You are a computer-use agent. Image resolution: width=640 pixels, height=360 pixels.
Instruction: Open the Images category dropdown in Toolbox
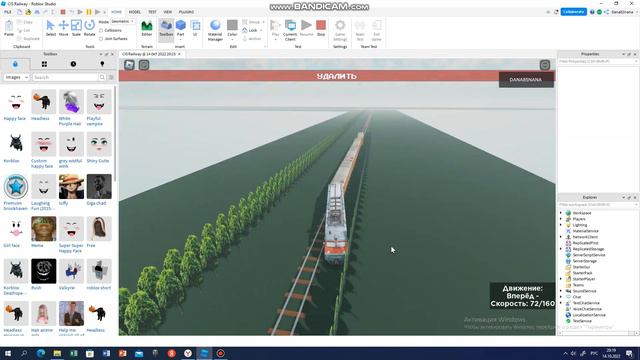16,77
